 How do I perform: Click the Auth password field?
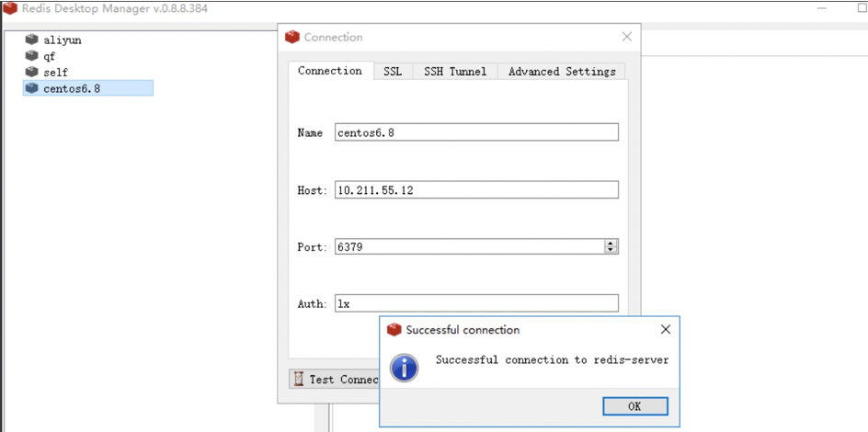point(476,303)
